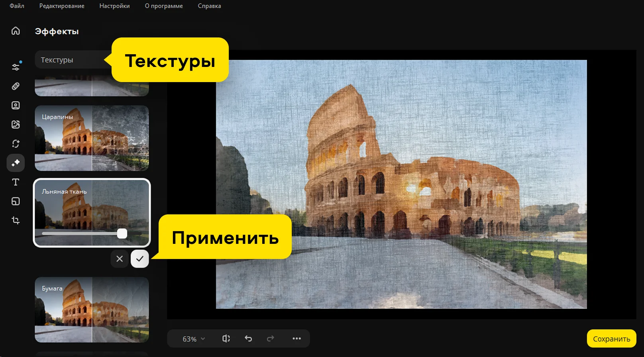Select the retouch healing bandage tool
644x357 pixels.
(16, 86)
